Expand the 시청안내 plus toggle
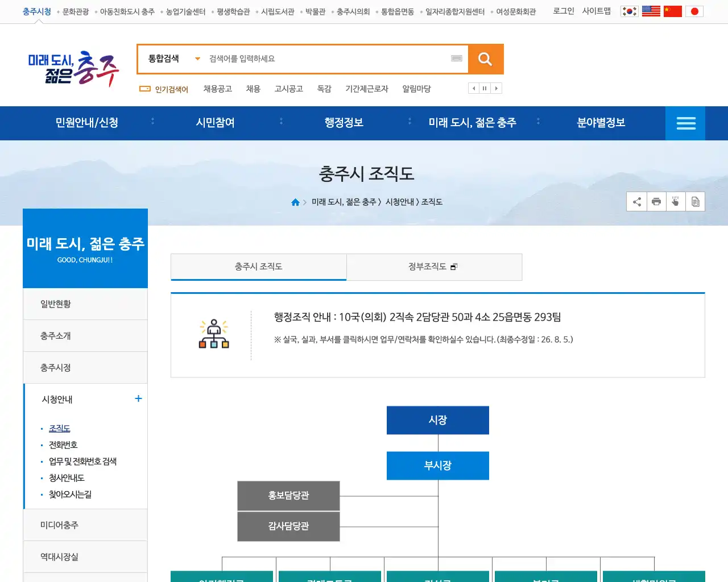 [x=138, y=398]
